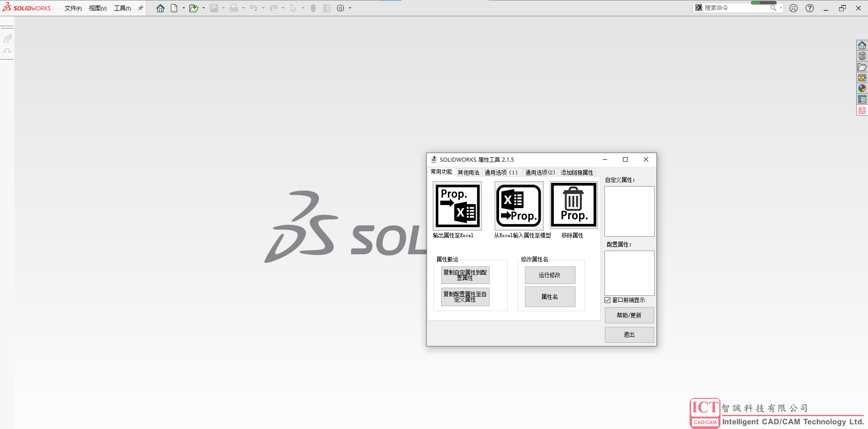Image resolution: width=868 pixels, height=429 pixels.
Task: Click the File Properties list icon
Action: point(327,8)
